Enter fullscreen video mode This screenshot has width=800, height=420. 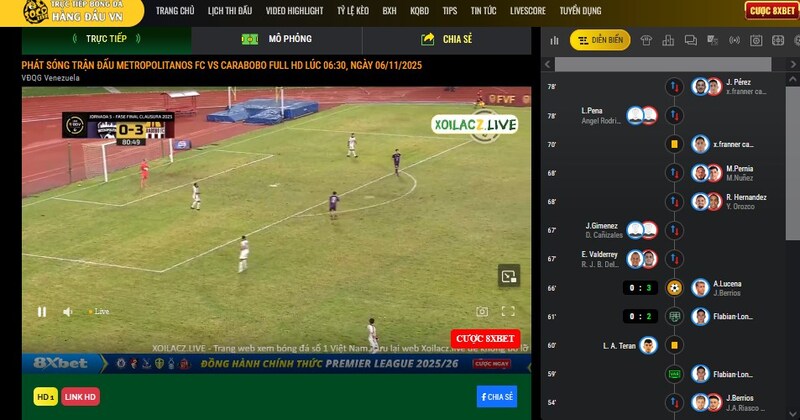(x=508, y=311)
